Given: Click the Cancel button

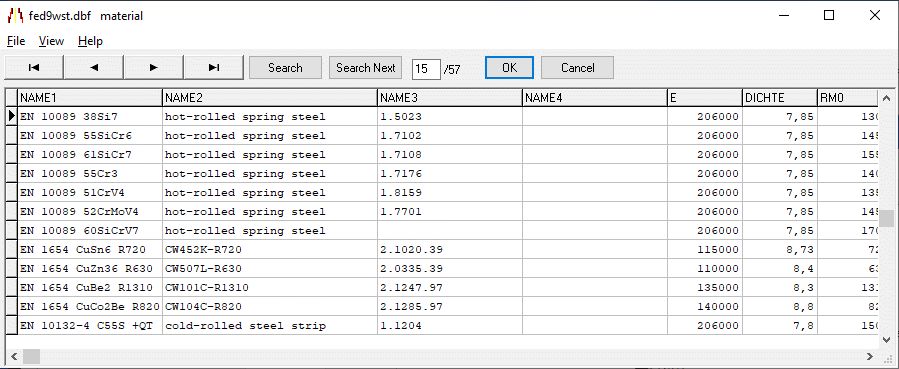Looking at the screenshot, I should (x=577, y=68).
